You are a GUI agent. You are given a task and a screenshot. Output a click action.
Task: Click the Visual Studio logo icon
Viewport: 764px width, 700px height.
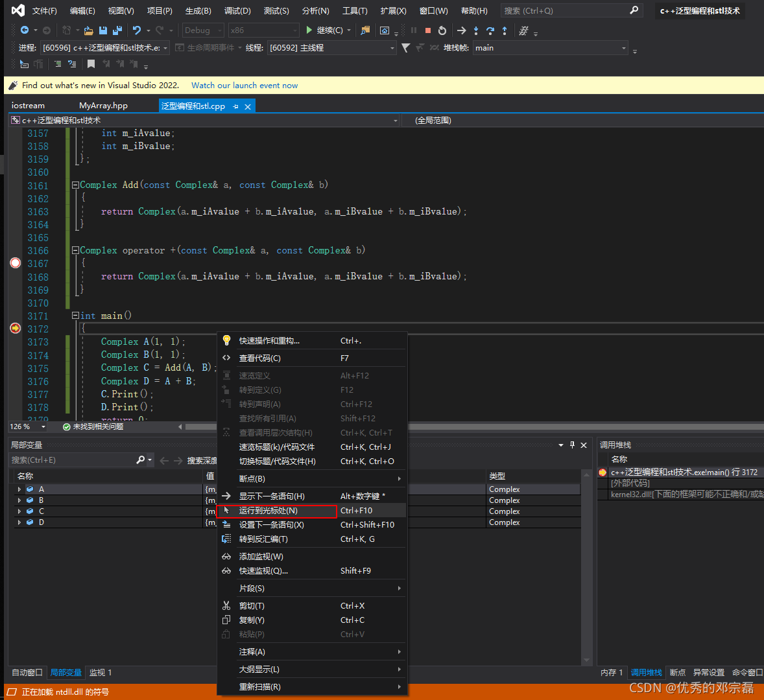click(18, 10)
